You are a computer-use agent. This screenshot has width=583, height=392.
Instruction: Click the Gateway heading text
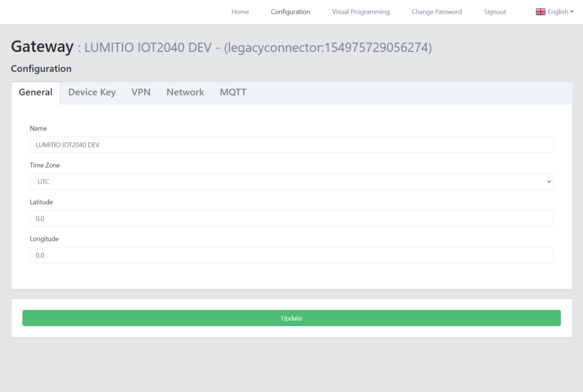(x=42, y=47)
